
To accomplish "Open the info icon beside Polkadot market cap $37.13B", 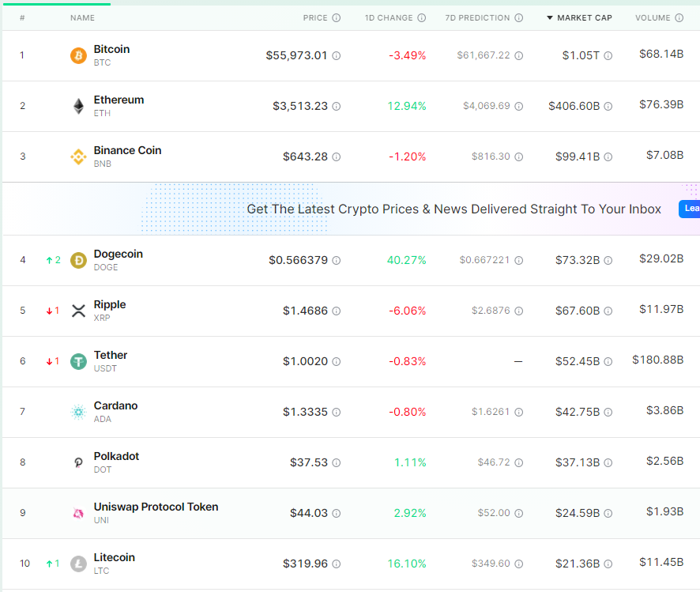I will coord(608,462).
